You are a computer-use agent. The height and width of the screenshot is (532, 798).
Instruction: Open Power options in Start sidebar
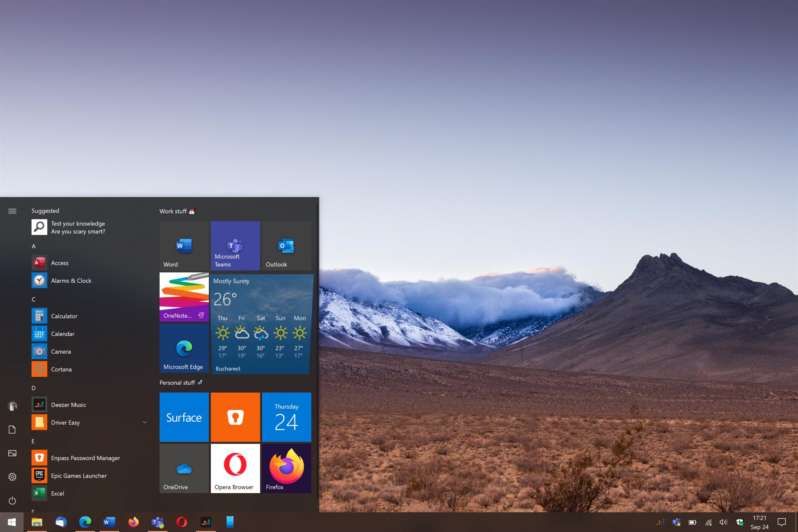click(x=12, y=501)
